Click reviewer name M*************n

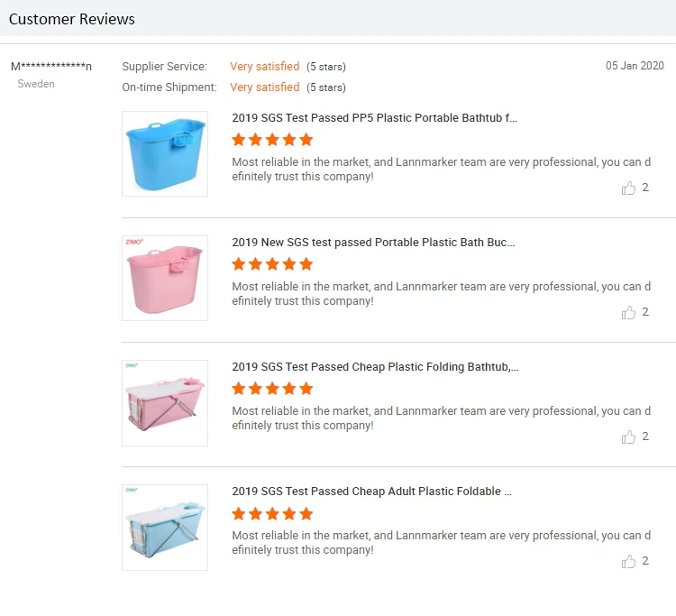pyautogui.click(x=51, y=67)
